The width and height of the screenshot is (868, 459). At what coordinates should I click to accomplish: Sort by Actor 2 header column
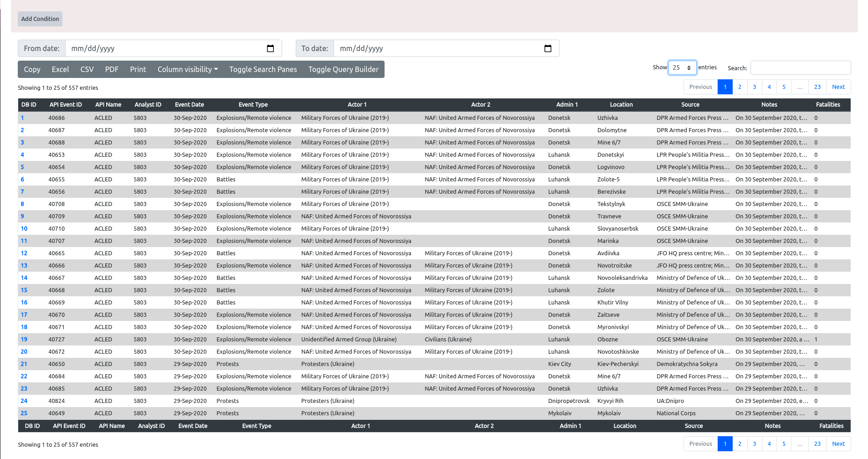[481, 104]
